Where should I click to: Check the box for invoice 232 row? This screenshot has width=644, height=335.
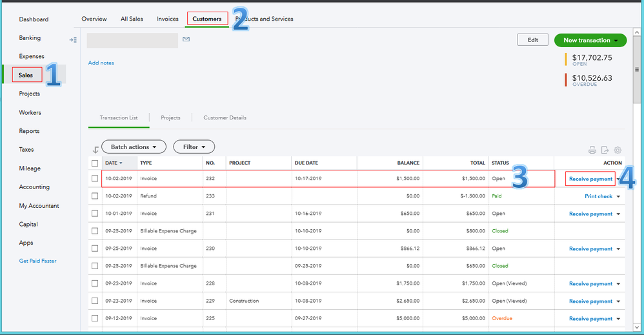[95, 179]
